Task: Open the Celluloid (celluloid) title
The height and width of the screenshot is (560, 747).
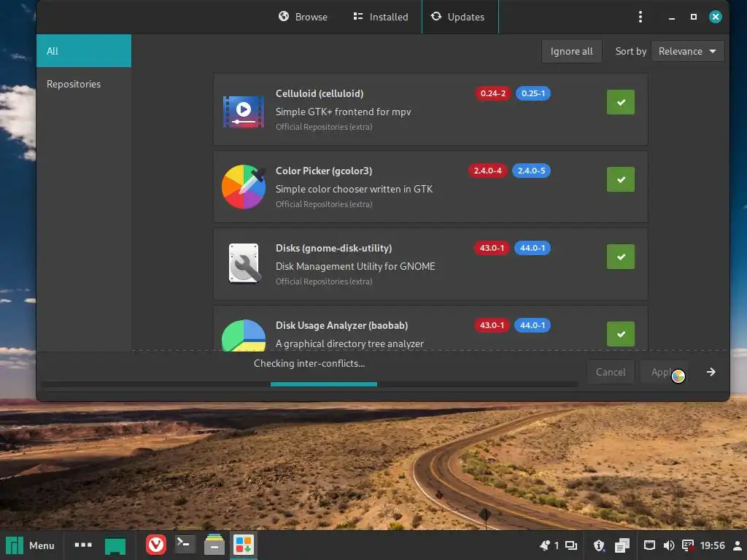Action: click(320, 93)
